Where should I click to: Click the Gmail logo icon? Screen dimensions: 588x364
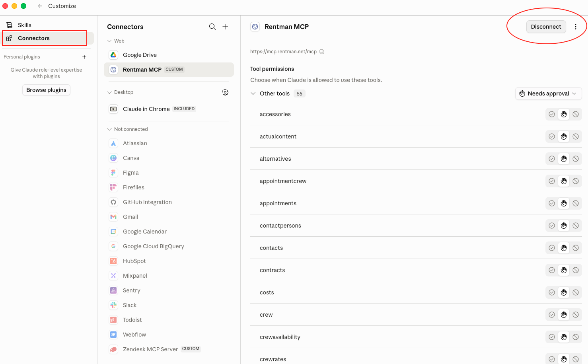pyautogui.click(x=113, y=217)
